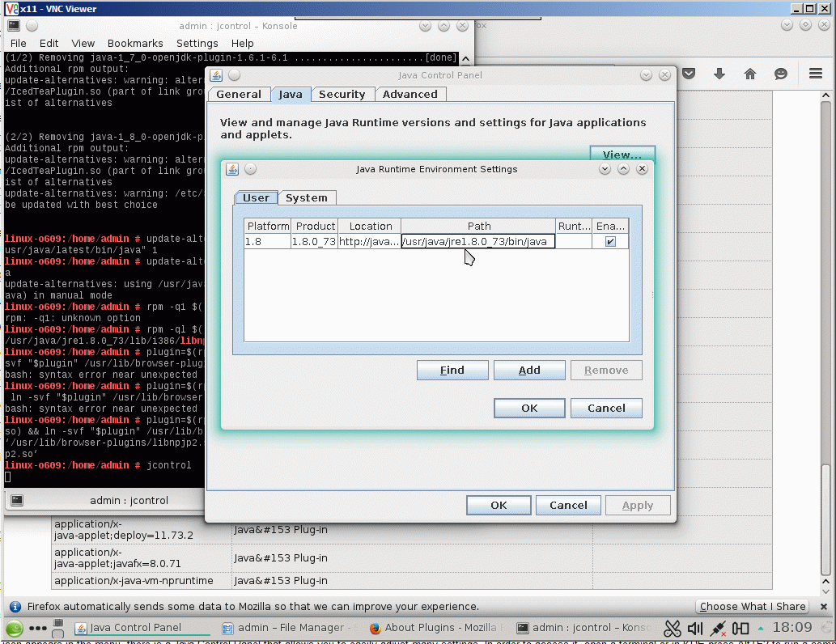Edit the Path field /usr/java/jre1.8.0_73/bin/java
This screenshot has width=836, height=644.
pyautogui.click(x=478, y=241)
